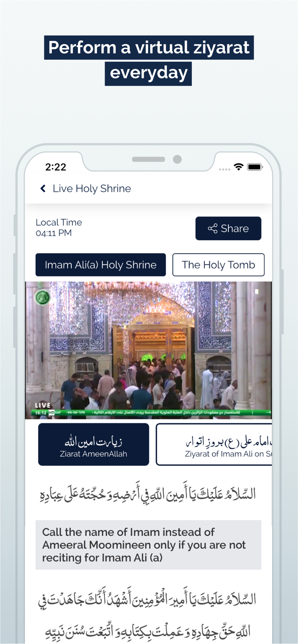Tap the Wi-Fi status icon

click(239, 167)
